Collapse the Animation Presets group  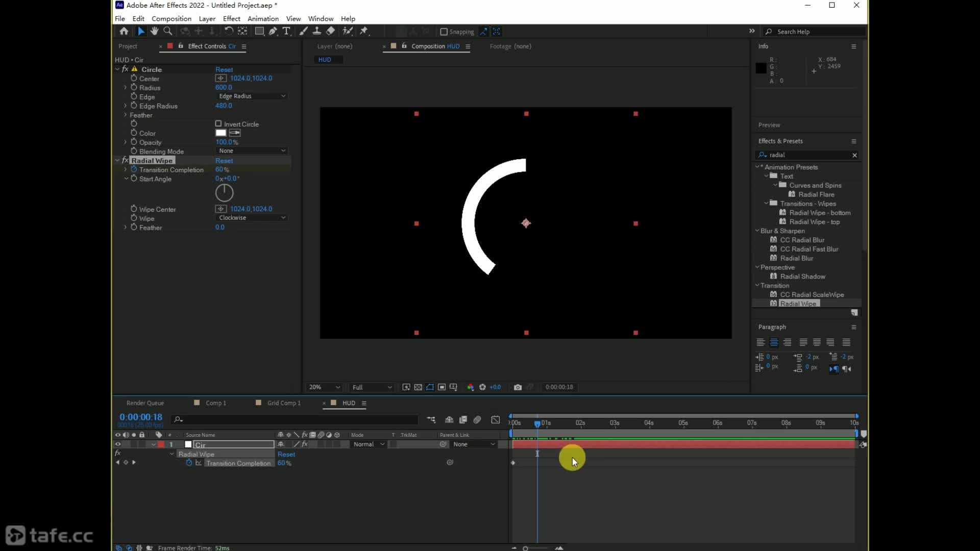point(757,167)
